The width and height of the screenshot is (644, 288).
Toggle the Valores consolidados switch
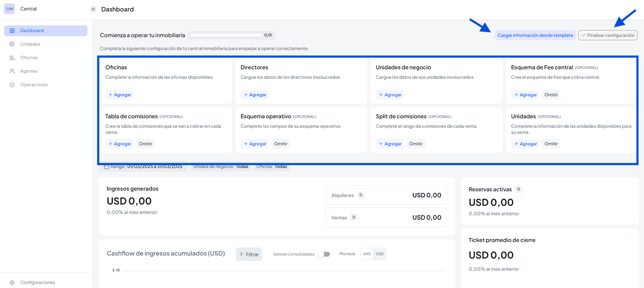click(x=324, y=254)
